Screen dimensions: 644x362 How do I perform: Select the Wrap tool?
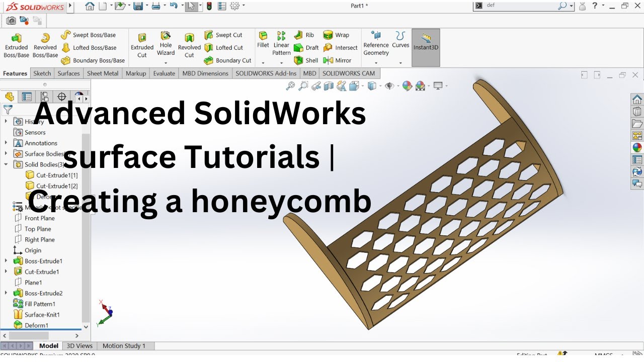click(336, 35)
